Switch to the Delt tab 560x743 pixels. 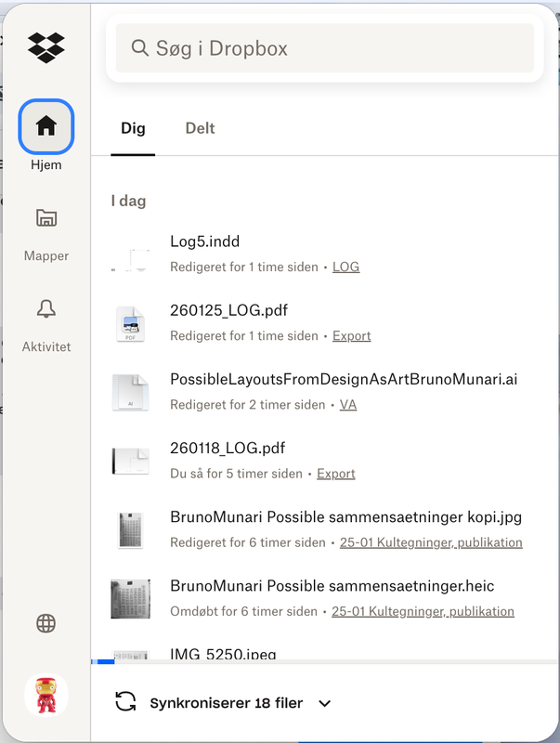pyautogui.click(x=200, y=128)
